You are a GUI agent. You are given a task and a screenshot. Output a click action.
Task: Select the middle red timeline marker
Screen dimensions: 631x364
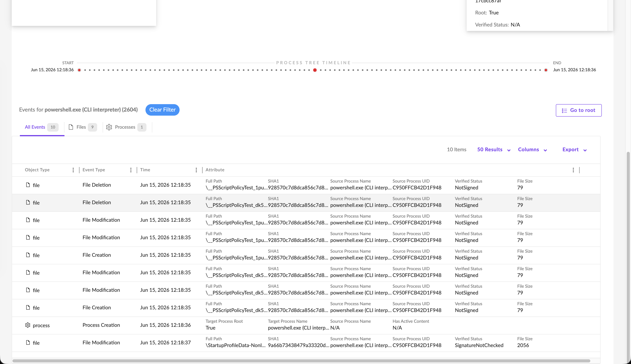315,70
